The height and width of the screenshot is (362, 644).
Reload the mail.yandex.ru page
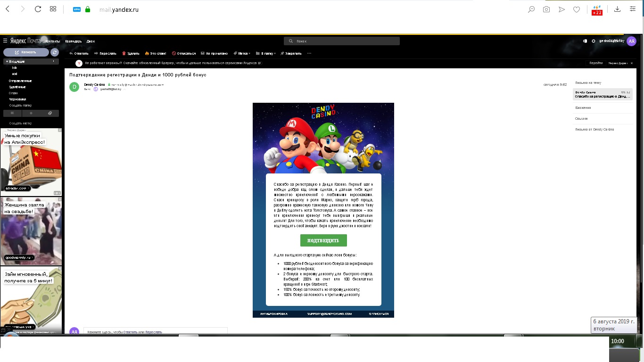38,9
